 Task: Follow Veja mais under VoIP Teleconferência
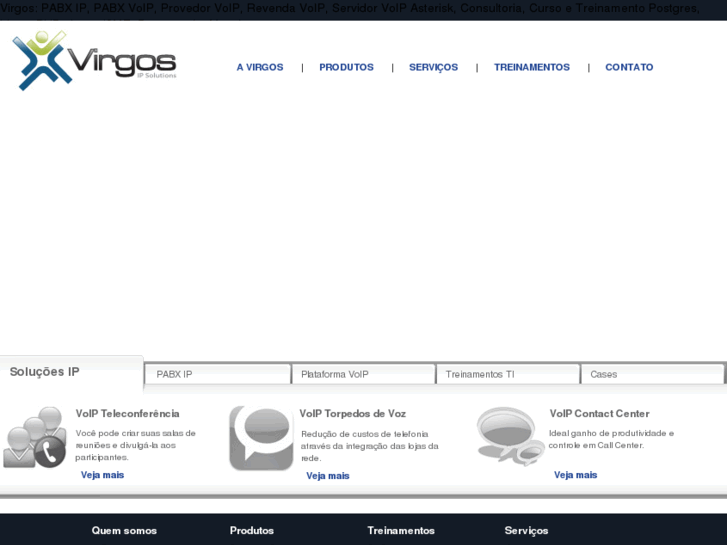point(102,475)
